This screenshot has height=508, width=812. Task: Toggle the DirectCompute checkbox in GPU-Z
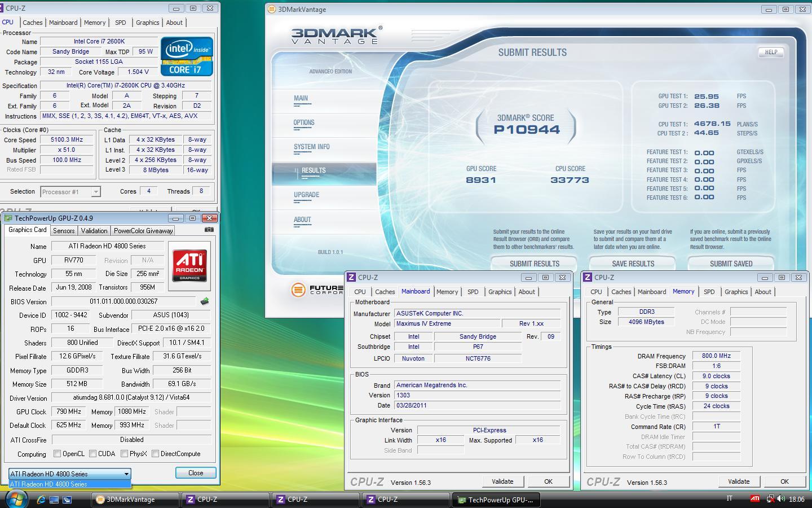pos(155,454)
